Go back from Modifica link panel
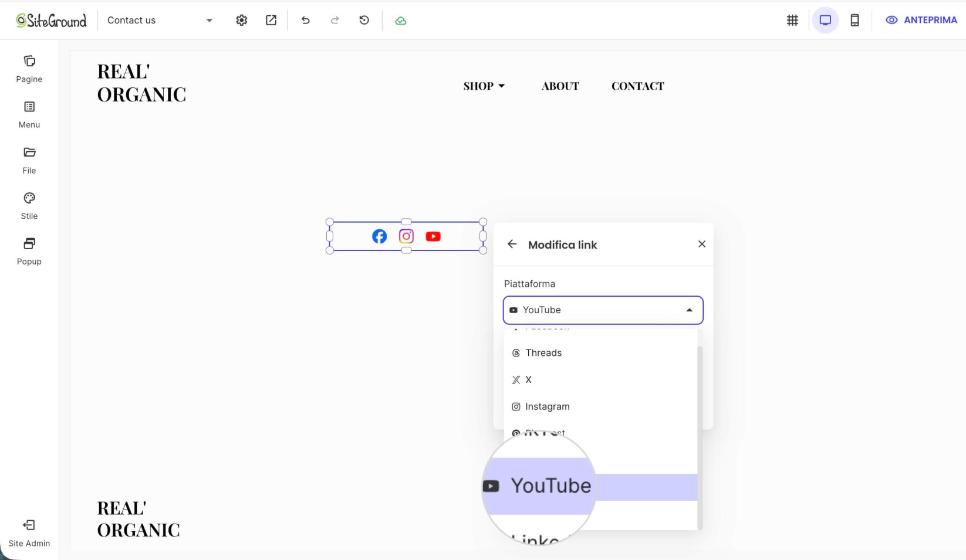The image size is (966, 560). 512,244
